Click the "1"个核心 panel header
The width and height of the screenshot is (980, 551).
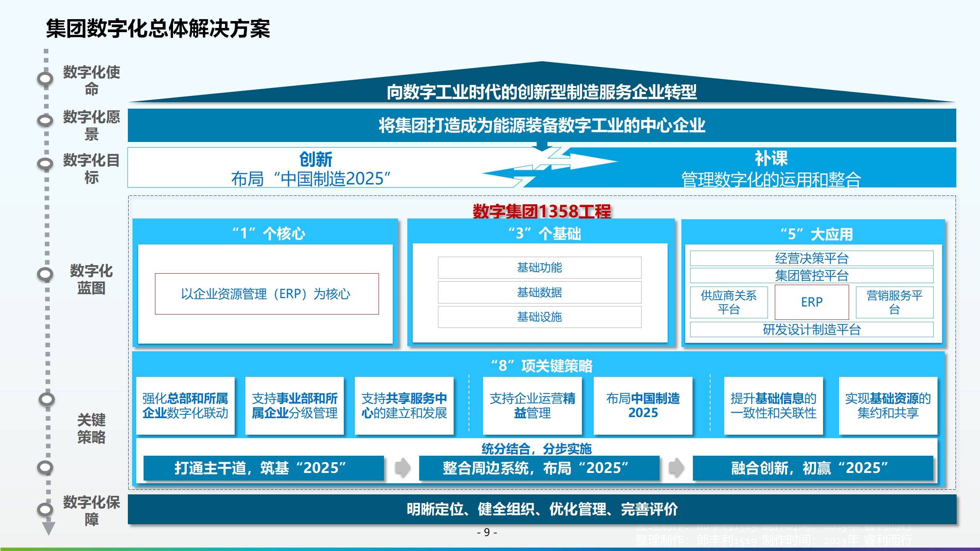(269, 233)
